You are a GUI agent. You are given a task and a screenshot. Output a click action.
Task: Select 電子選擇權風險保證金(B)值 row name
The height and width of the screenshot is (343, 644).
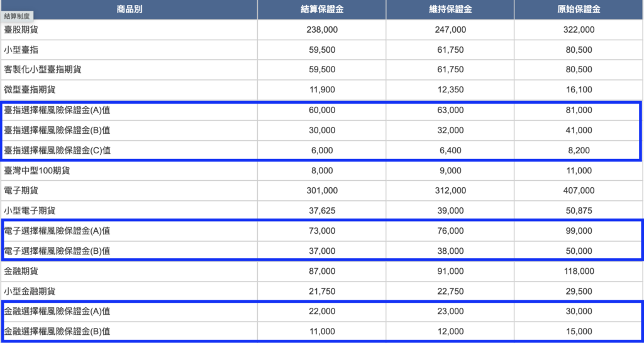point(57,251)
